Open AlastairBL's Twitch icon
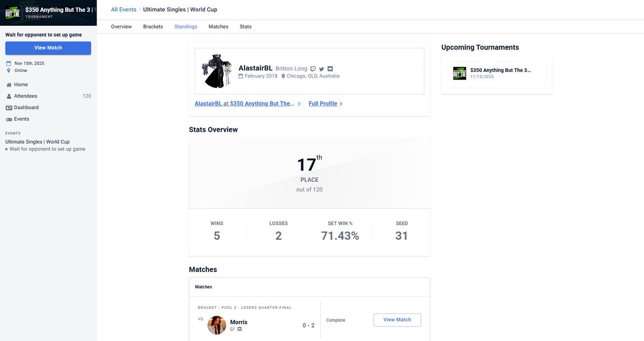Viewport: 644px width, 341px height. 313,69
